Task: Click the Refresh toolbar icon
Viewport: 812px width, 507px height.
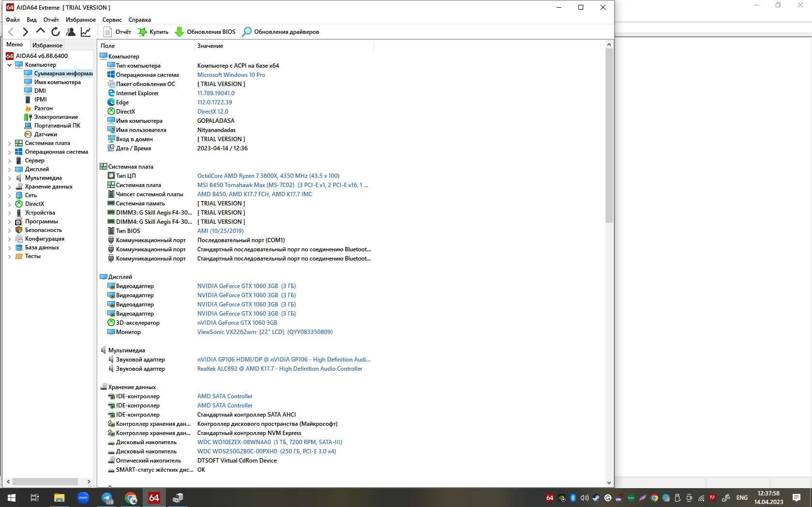Action: pos(56,32)
